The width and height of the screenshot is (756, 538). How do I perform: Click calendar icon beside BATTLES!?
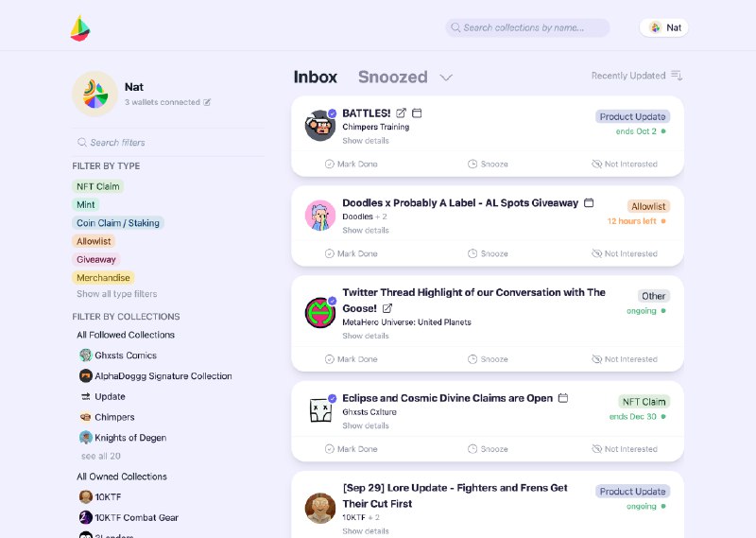point(417,113)
